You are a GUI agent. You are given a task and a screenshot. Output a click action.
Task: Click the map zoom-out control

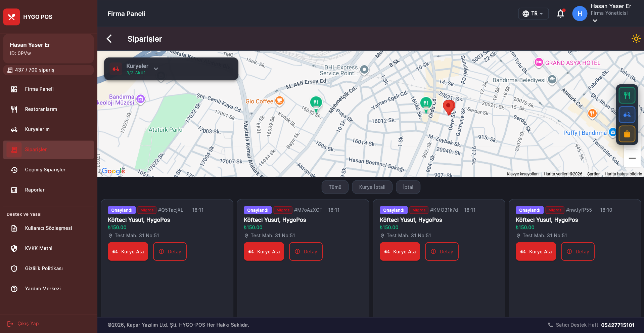click(x=632, y=158)
